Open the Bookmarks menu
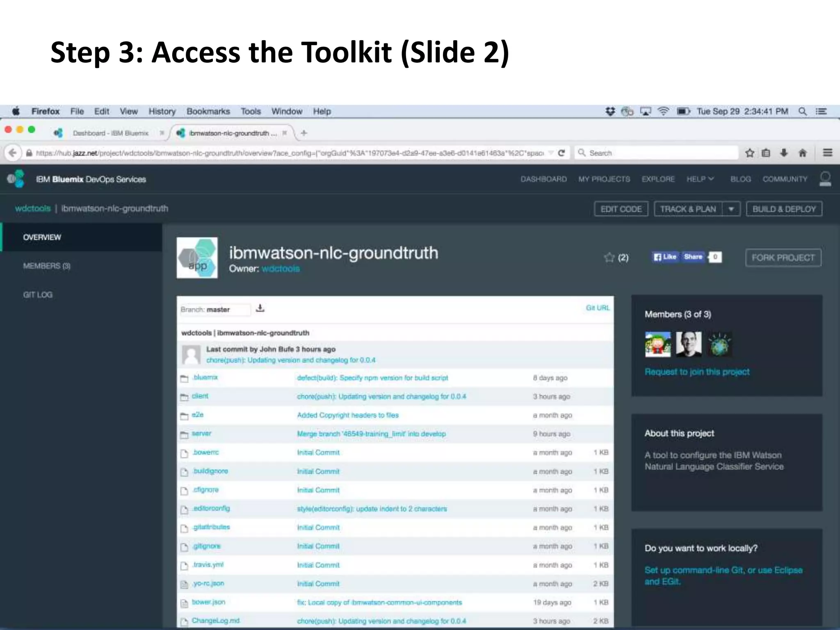840x630 pixels. [x=208, y=111]
